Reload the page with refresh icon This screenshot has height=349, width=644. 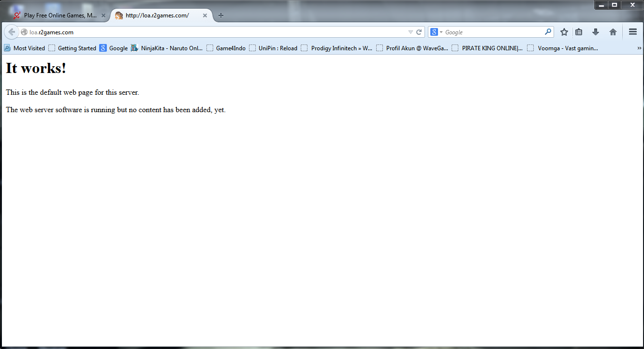[x=419, y=32]
